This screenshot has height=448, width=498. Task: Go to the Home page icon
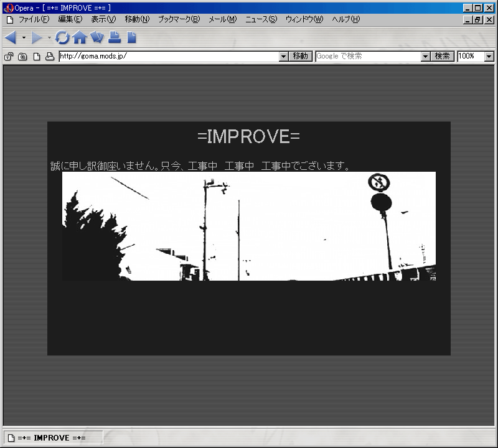click(80, 37)
